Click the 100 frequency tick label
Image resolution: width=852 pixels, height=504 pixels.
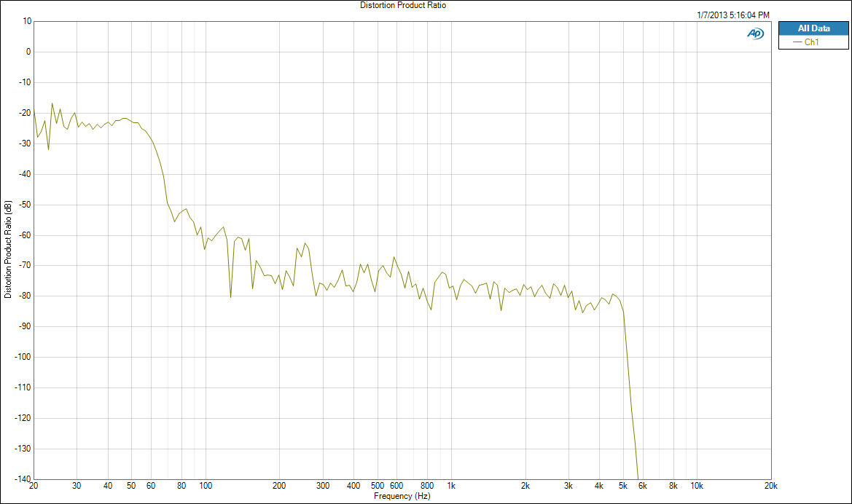point(206,486)
